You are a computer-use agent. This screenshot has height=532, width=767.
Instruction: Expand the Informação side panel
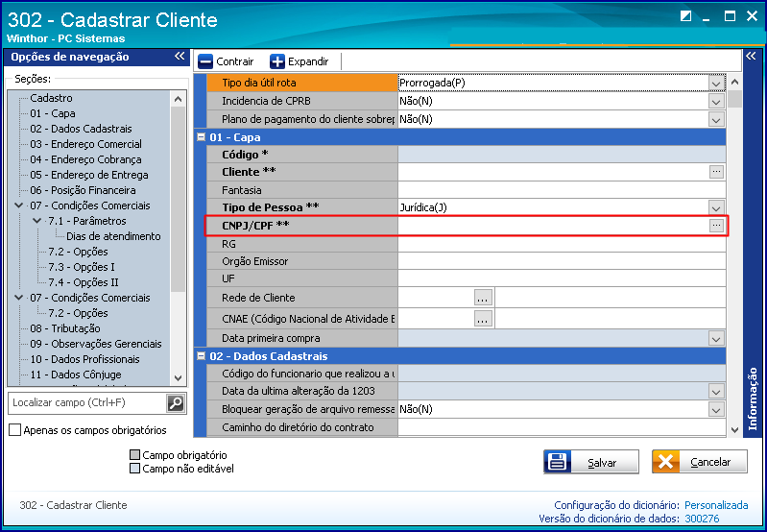tap(751, 57)
